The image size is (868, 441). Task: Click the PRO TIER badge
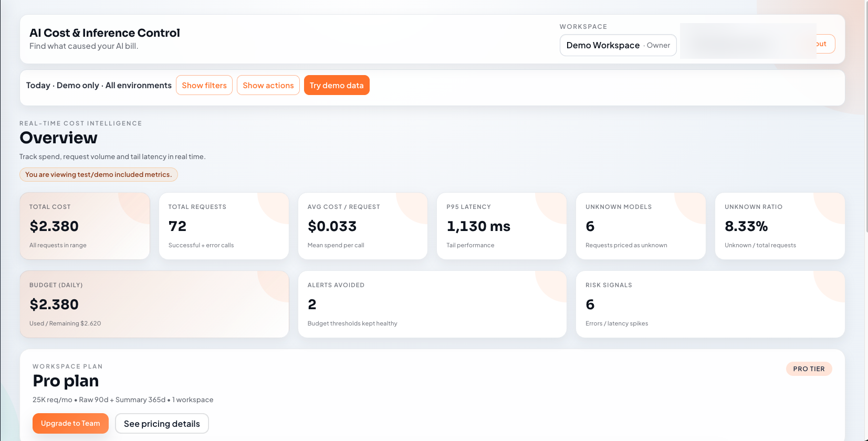tap(809, 369)
